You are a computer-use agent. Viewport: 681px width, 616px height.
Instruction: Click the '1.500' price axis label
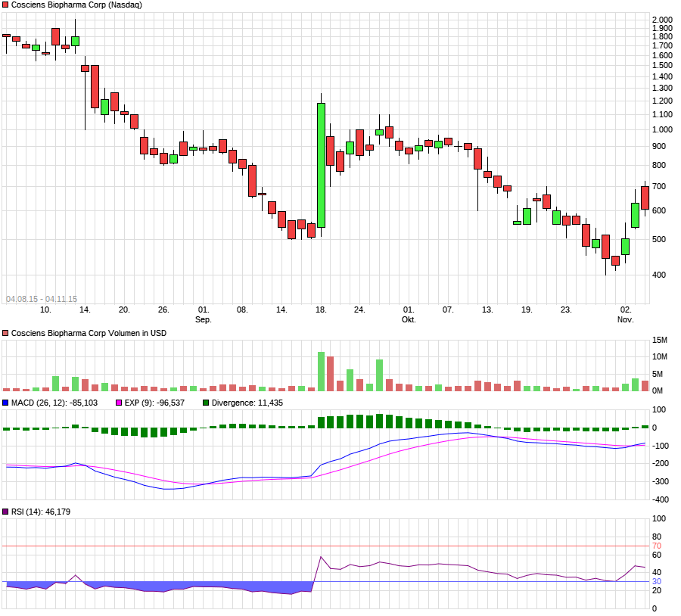click(662, 66)
